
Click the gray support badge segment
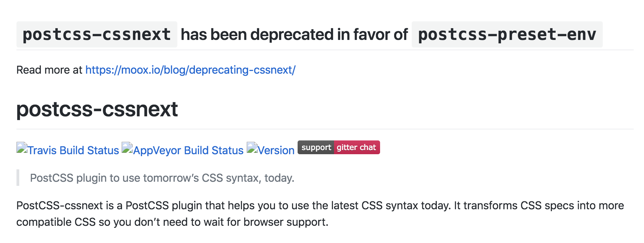[x=316, y=147]
